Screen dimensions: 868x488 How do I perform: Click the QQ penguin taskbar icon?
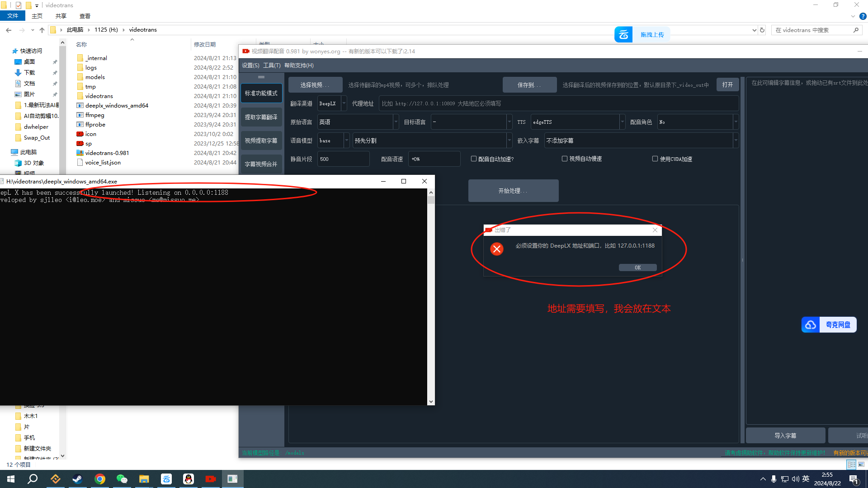coord(188,479)
